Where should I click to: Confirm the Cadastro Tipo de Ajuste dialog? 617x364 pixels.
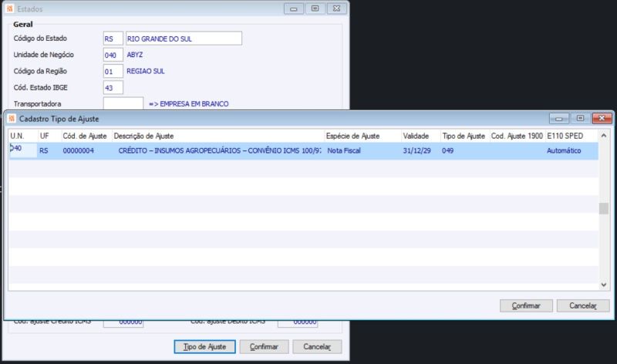tap(526, 305)
